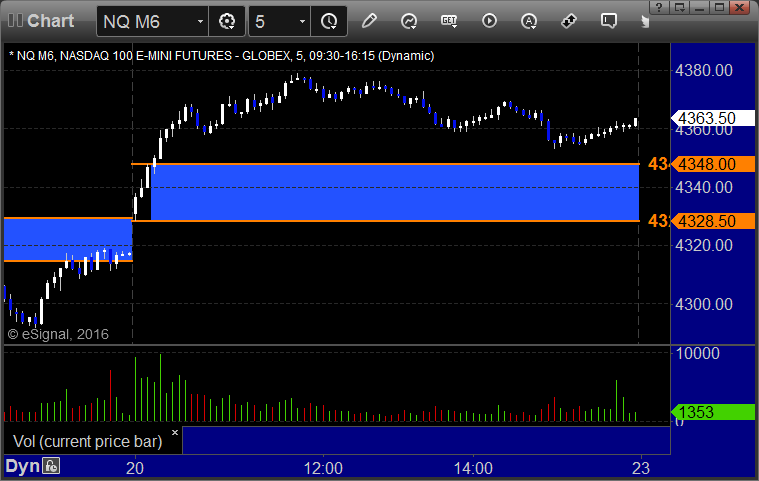Click the 4300.00 price scale label
759x481 pixels.
coord(704,304)
